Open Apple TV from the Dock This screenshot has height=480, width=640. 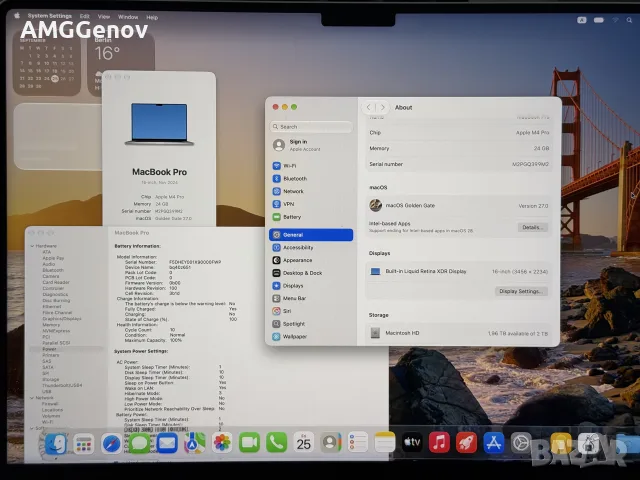(412, 442)
